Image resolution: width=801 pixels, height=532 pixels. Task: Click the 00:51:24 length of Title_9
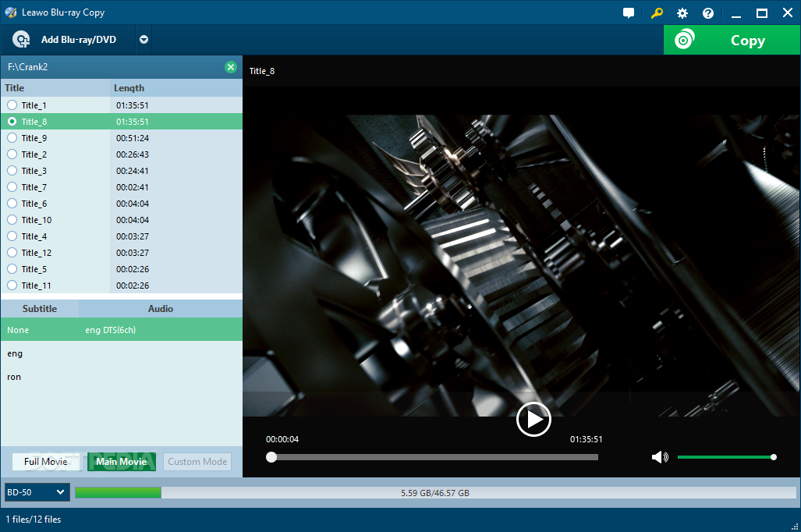tap(133, 138)
